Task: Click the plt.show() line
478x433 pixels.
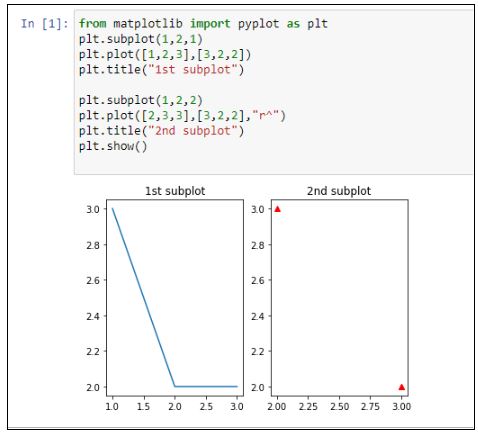Action: coord(113,146)
